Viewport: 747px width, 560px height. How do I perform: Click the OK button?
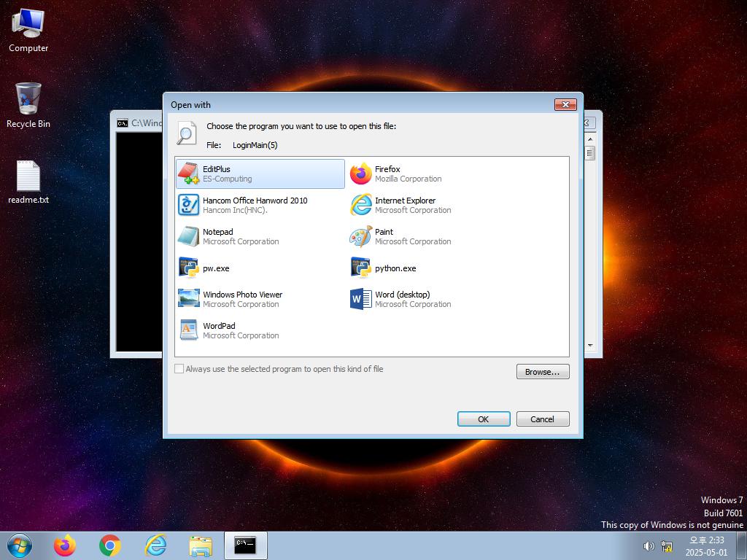pos(484,419)
